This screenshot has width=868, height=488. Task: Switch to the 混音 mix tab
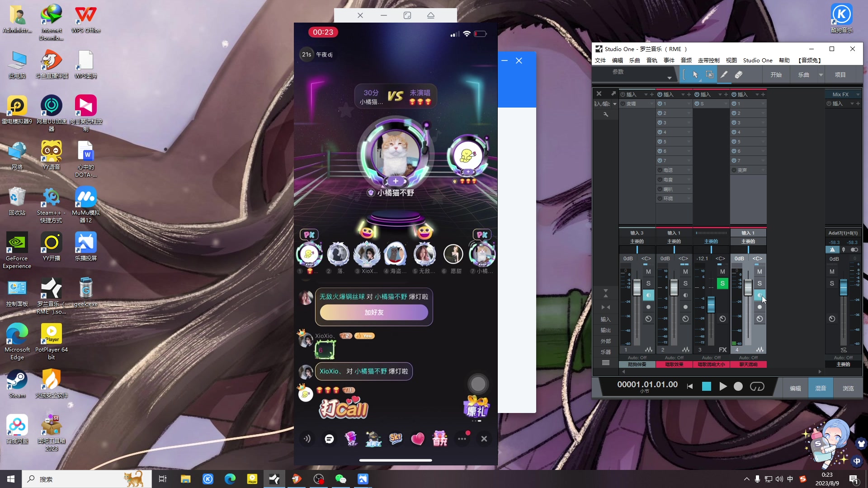click(821, 388)
